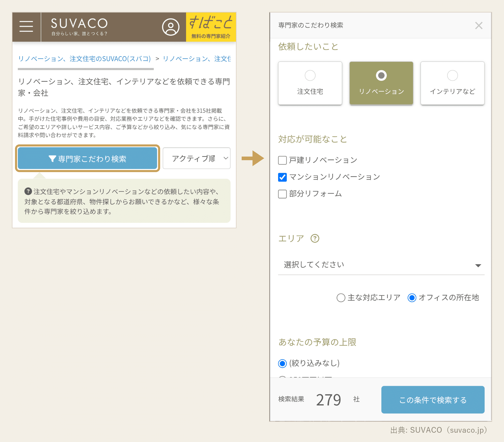Click the SUVACO logo
The image size is (504, 442).
tap(79, 27)
